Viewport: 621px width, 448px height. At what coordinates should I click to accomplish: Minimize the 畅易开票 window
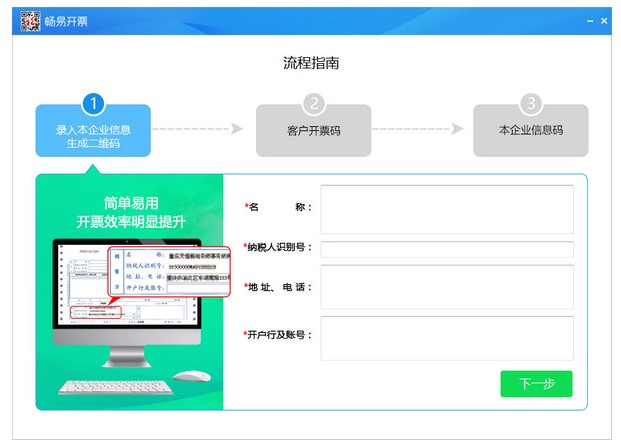coord(590,21)
